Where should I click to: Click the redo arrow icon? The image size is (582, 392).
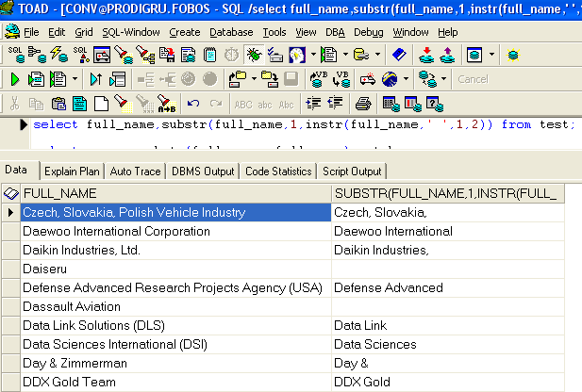[x=216, y=104]
